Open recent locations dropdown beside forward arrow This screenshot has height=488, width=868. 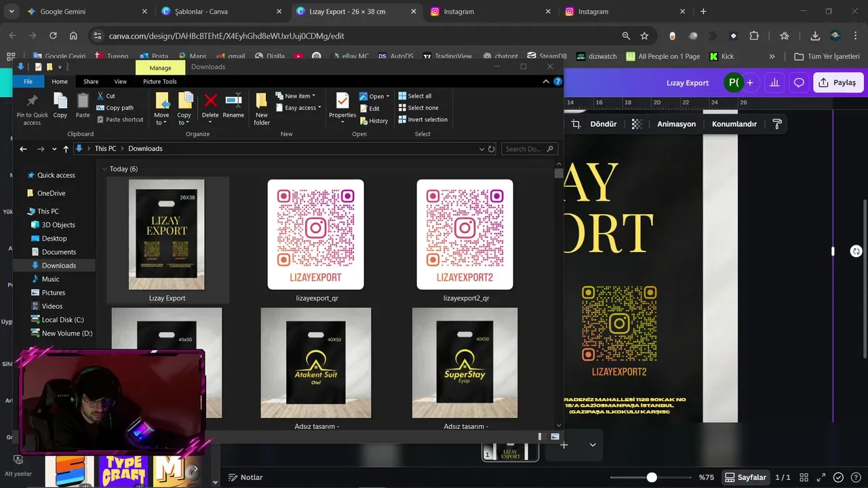[53, 148]
